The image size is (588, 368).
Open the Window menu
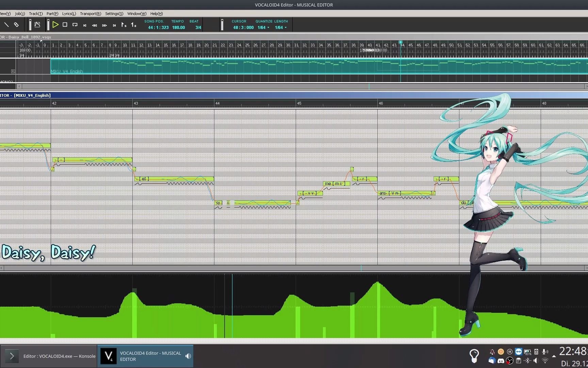(x=137, y=14)
